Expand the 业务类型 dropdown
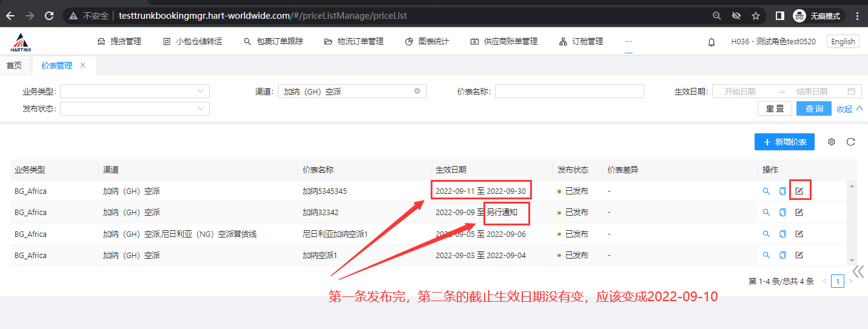 135,91
